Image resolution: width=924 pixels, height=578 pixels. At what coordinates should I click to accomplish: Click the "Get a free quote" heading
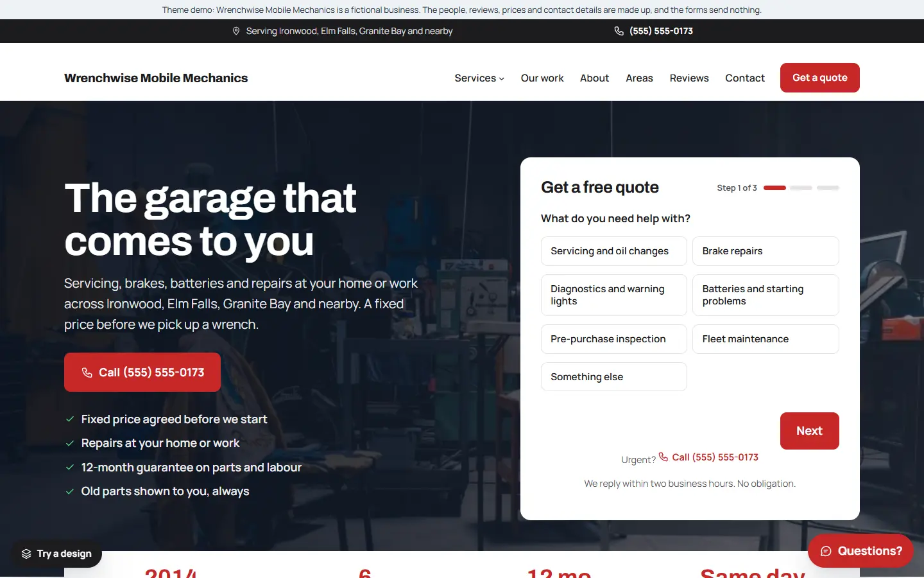pyautogui.click(x=600, y=188)
